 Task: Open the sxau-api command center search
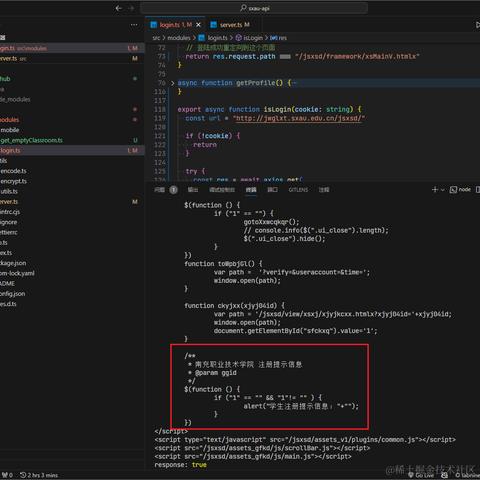pos(255,8)
